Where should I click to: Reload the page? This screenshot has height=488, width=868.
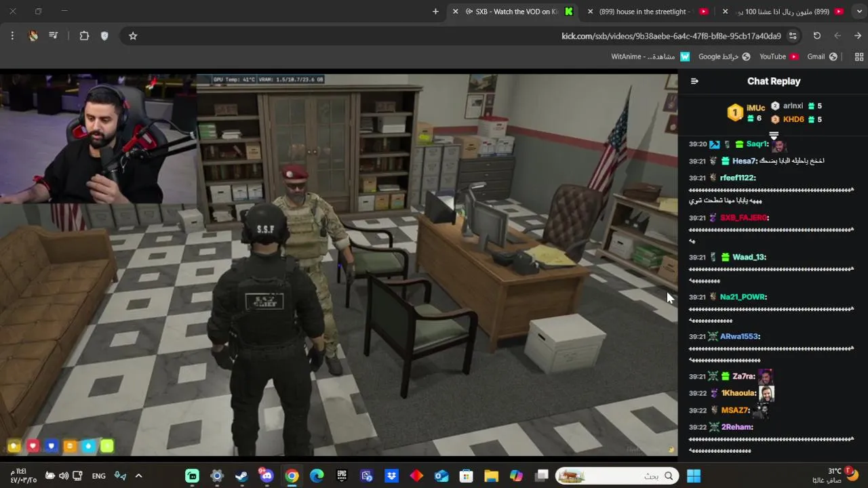click(x=816, y=36)
